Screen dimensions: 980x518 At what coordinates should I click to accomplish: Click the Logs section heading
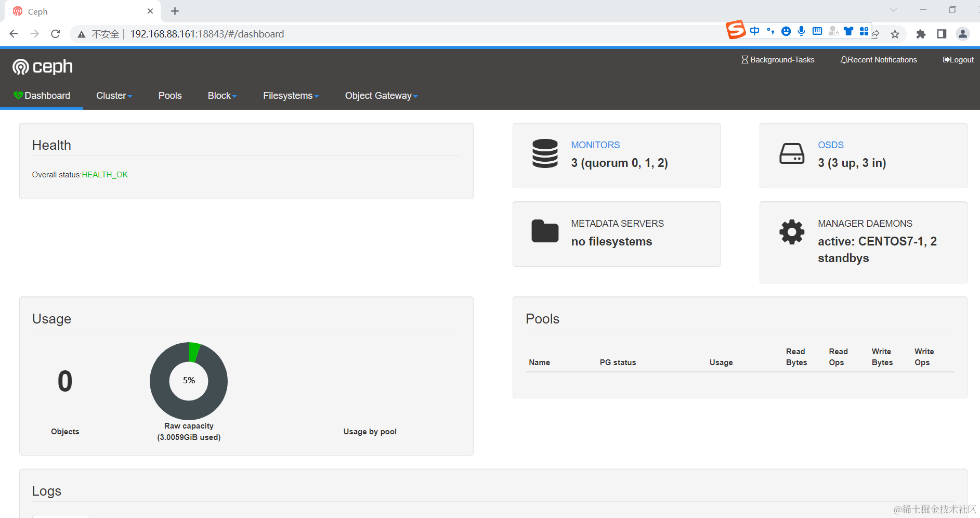(x=47, y=491)
